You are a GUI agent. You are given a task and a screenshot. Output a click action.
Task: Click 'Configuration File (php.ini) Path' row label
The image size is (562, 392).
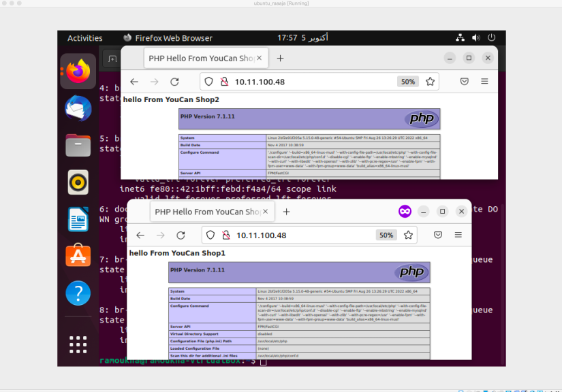click(201, 341)
